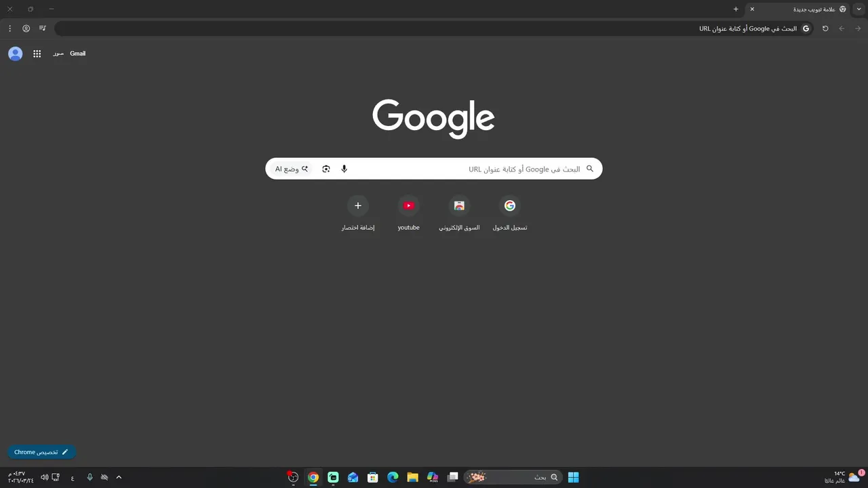Go back with the back arrow
This screenshot has width=868, height=488.
842,28
